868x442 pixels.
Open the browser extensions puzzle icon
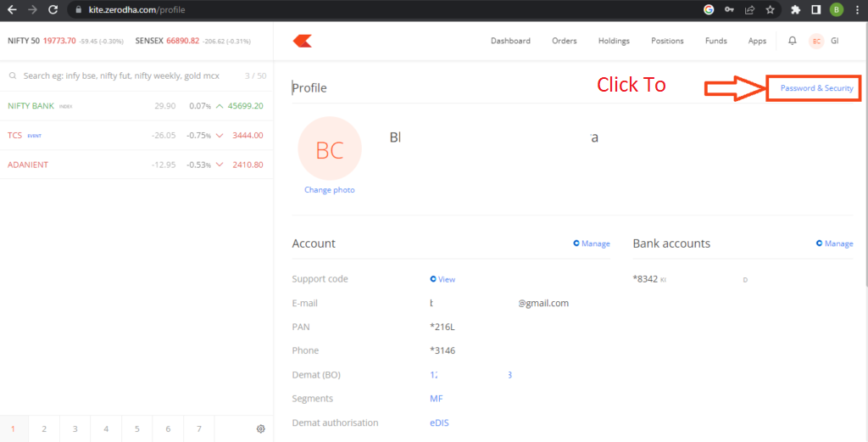coord(795,9)
